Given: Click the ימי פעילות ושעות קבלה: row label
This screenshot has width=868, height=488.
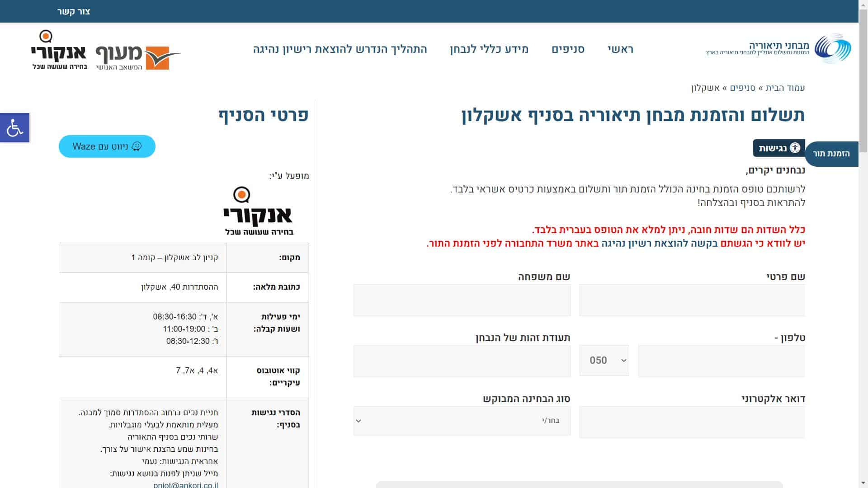Looking at the screenshot, I should [277, 323].
